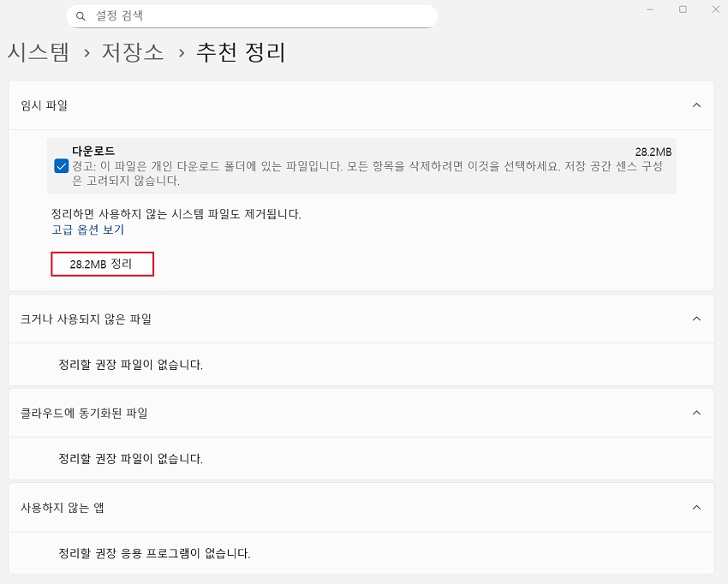Screen dimensions: 728x584
Task: Collapse the 사용하지 않는 앱 section
Action: [x=695, y=505]
